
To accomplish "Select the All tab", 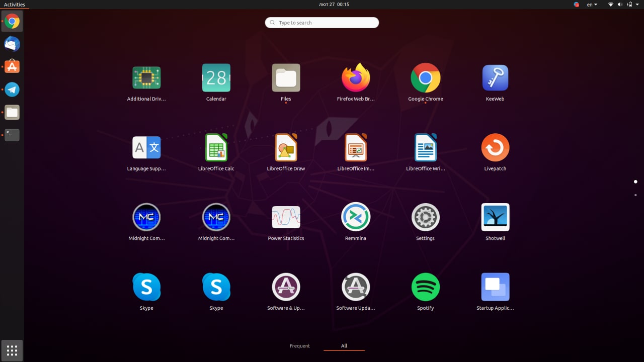I will (344, 346).
